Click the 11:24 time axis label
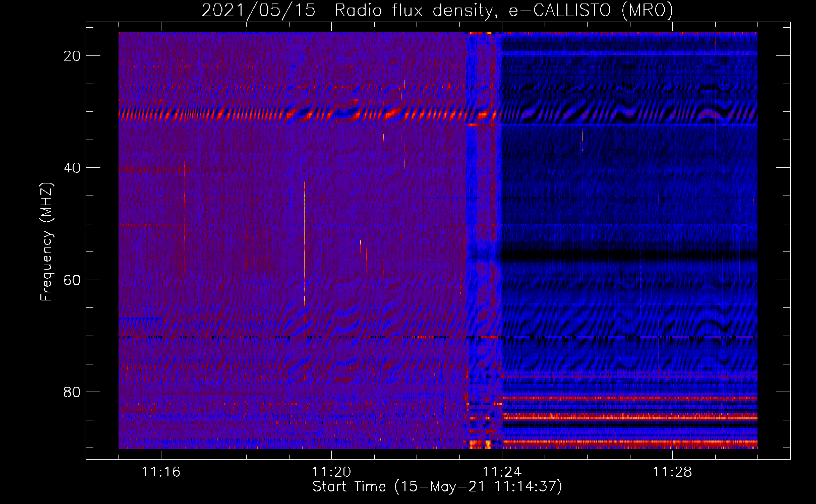 coord(502,472)
